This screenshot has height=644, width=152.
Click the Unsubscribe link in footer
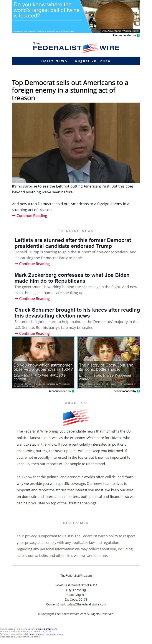[x=7, y=637]
